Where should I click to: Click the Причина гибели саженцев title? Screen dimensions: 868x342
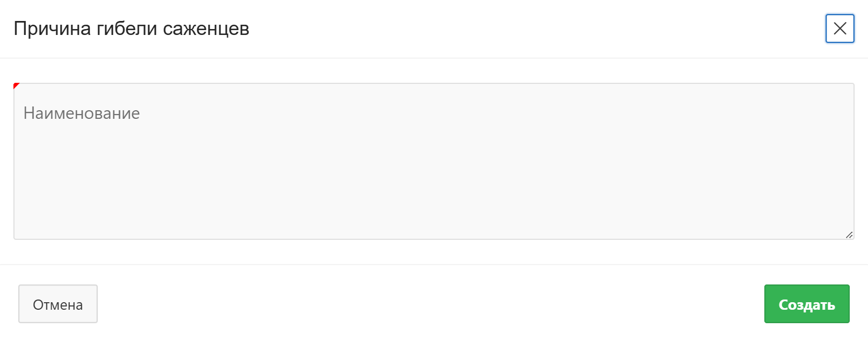131,28
